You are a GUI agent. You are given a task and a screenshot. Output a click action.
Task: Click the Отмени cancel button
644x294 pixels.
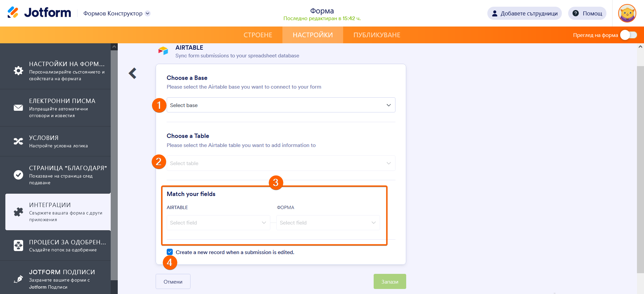tap(173, 282)
